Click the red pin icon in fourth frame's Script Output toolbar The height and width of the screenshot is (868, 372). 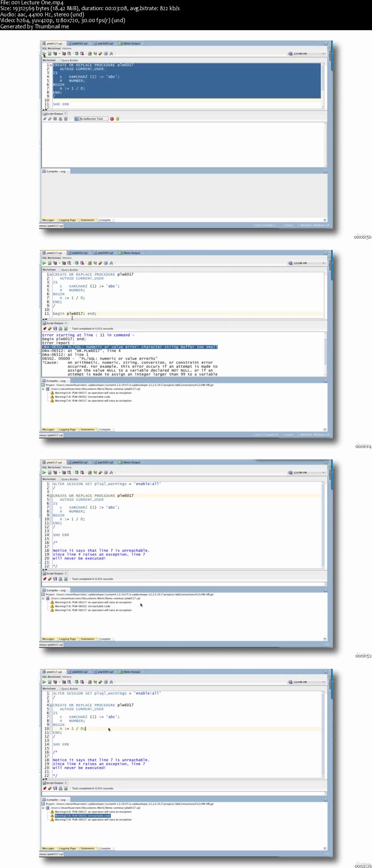(45, 788)
